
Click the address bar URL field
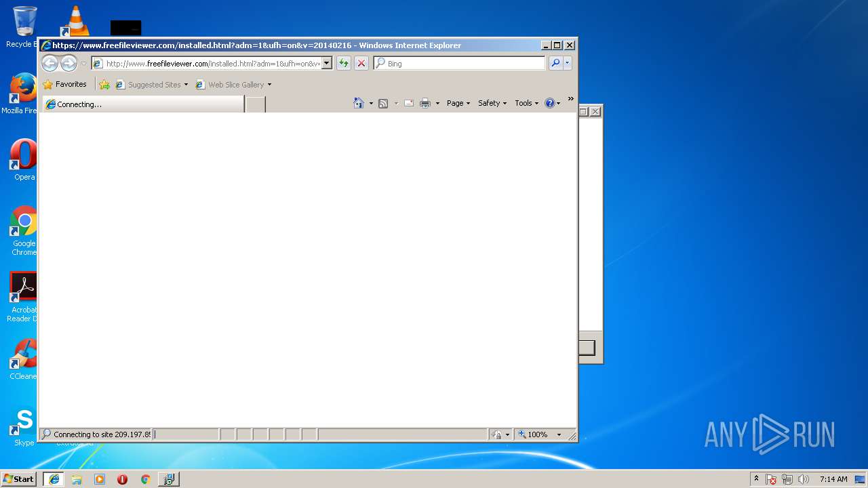point(212,64)
